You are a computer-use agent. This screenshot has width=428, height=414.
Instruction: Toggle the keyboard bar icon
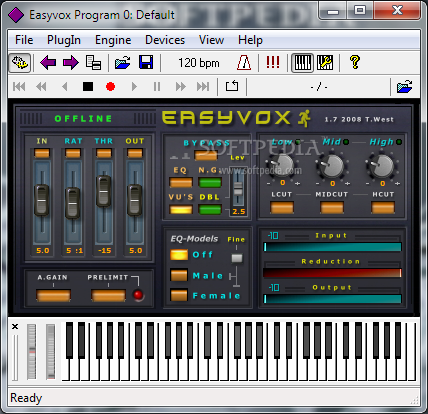303,63
